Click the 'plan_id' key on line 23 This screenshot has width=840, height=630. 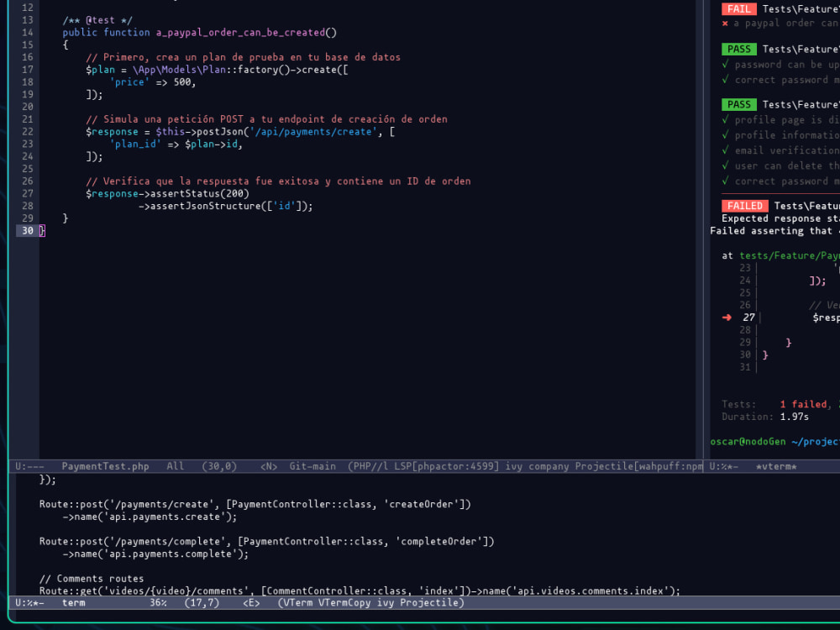pos(135,144)
